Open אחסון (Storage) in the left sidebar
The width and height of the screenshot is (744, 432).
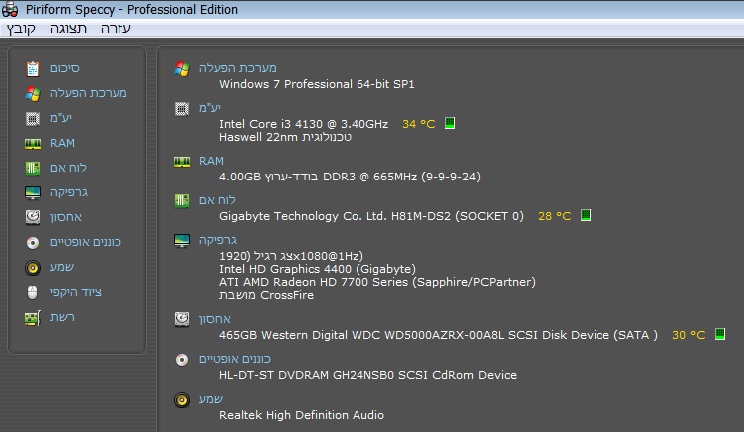pos(66,217)
